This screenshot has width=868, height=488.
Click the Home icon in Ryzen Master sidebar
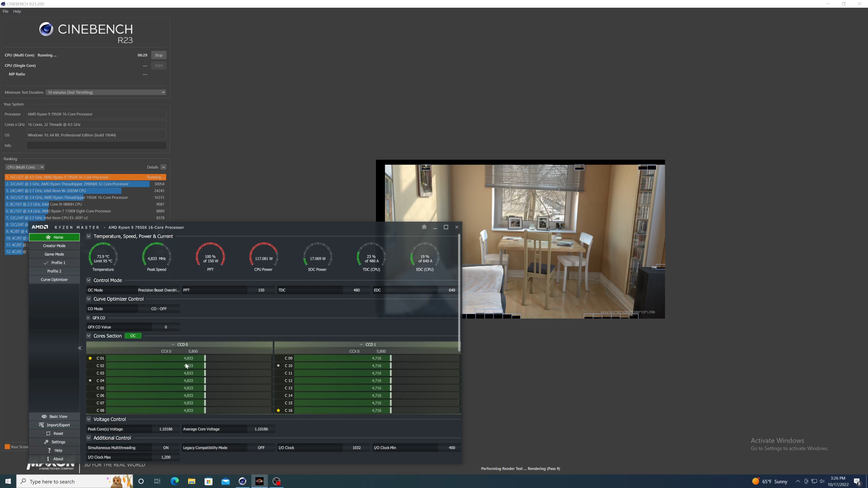(x=48, y=237)
